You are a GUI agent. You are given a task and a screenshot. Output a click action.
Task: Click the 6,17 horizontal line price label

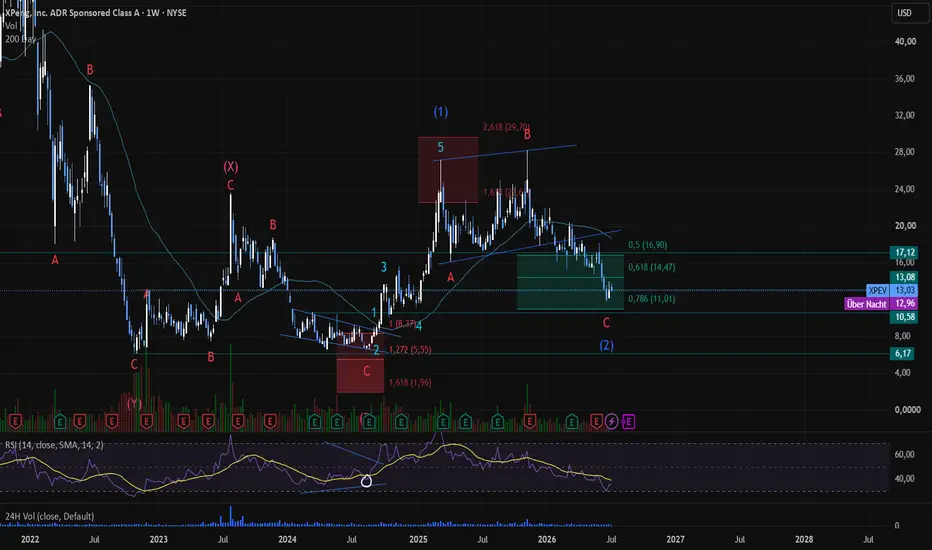(904, 354)
